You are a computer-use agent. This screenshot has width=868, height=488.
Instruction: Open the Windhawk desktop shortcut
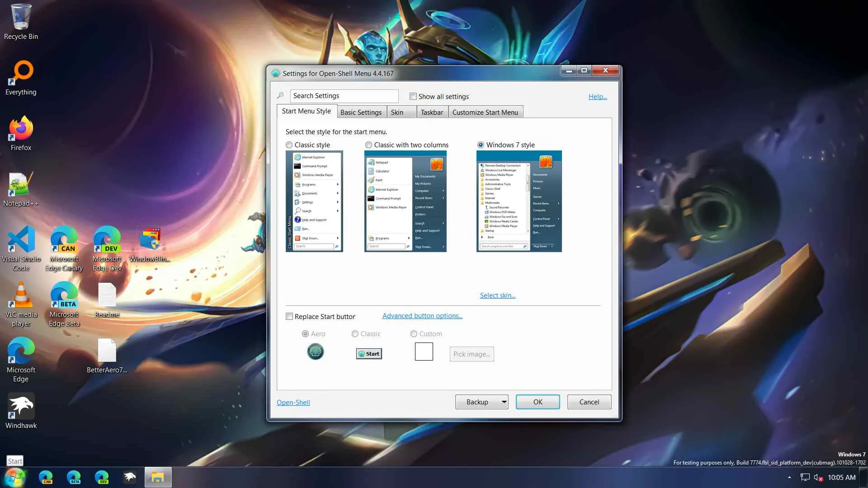(x=21, y=407)
